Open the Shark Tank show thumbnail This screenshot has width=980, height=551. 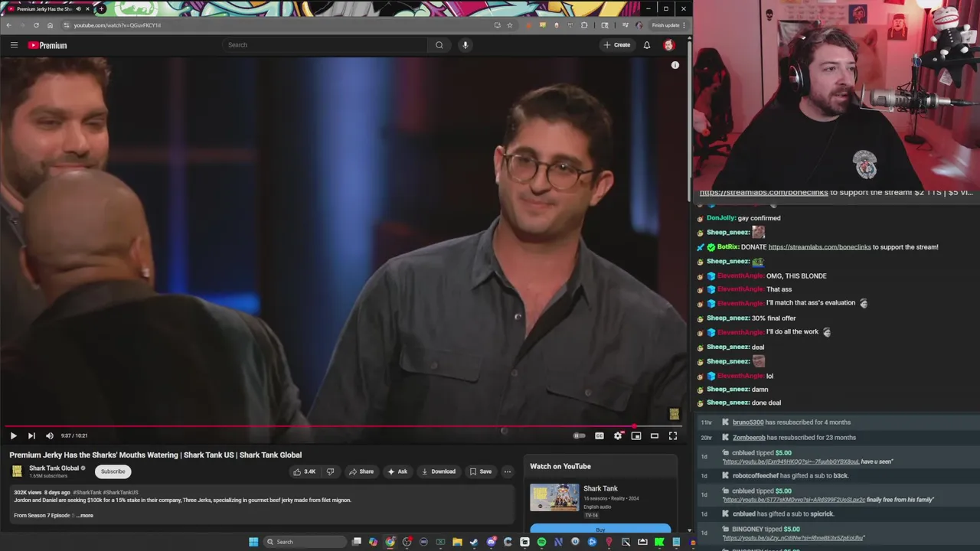[554, 498]
